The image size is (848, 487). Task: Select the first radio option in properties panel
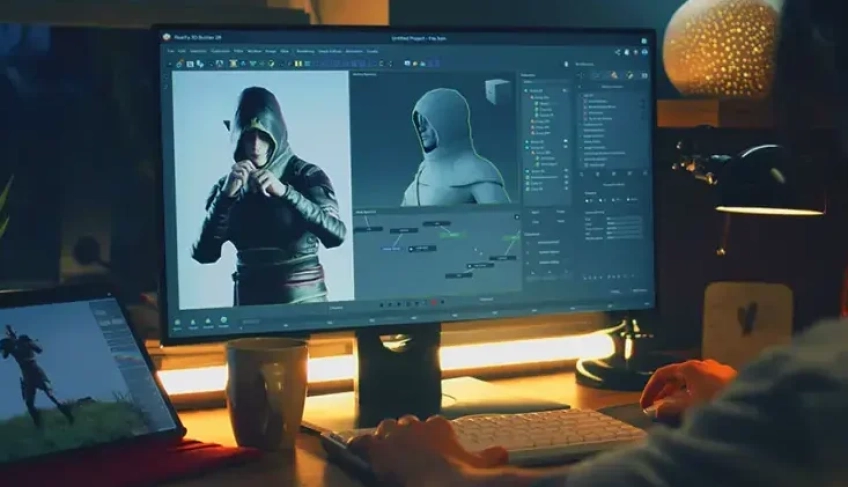(587, 200)
